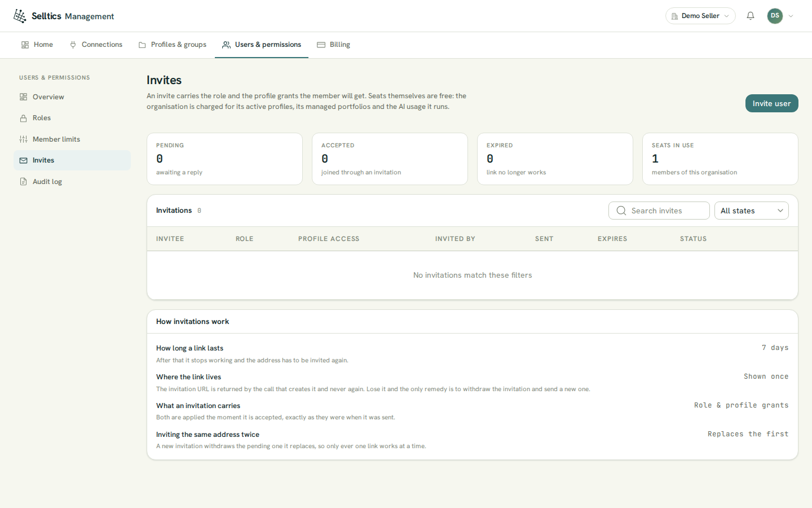Click the Overview sidebar icon
Screen dimensions: 812x508
24,97
